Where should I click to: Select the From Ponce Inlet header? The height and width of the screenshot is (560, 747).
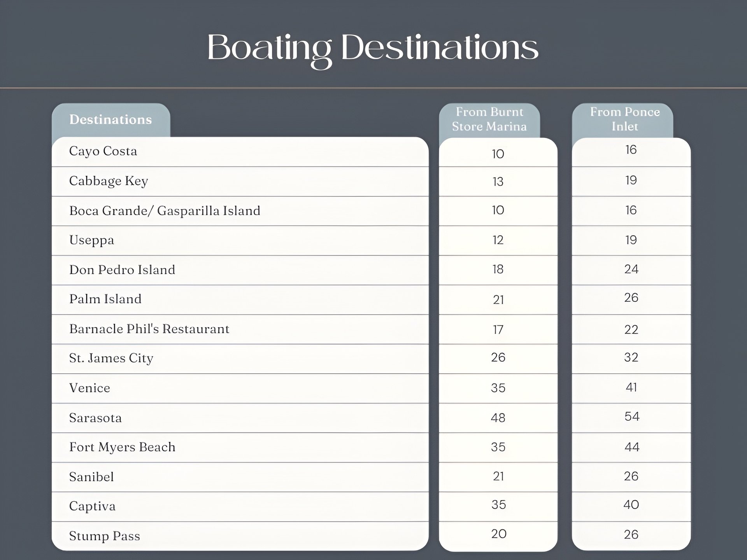(624, 119)
